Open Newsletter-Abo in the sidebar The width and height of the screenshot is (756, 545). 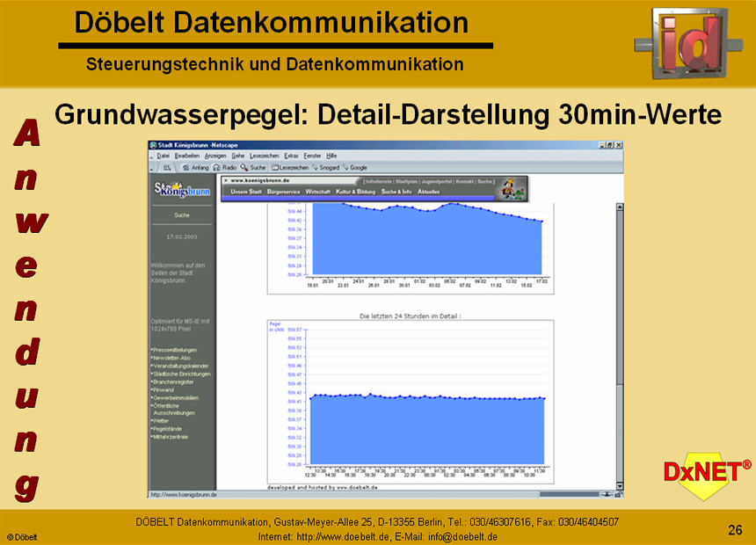pyautogui.click(x=171, y=358)
